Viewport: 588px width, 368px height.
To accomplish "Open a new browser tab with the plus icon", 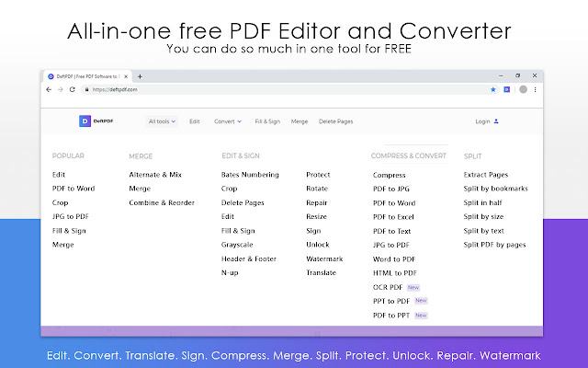I will click(140, 75).
